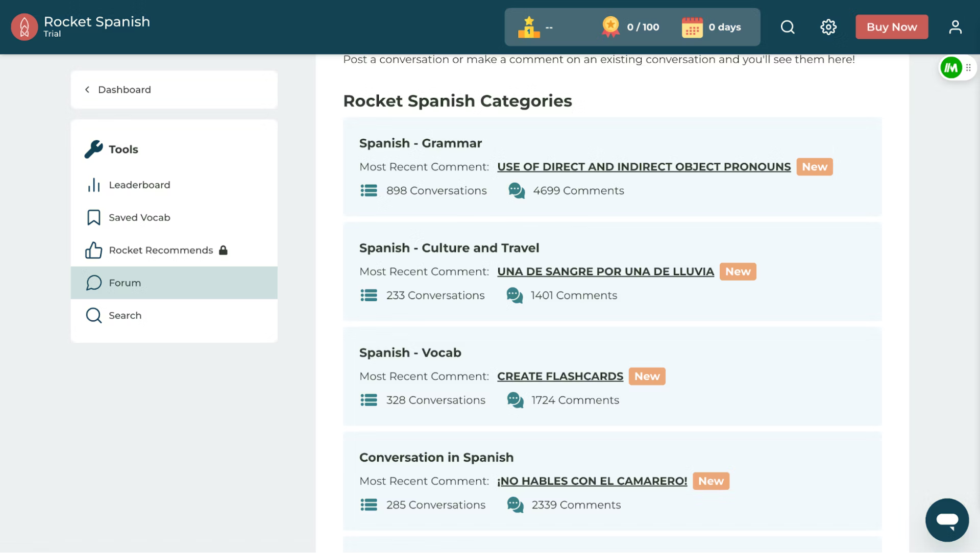Click Conversation in Spanish comments icon
Image resolution: width=980 pixels, height=553 pixels.
coord(515,505)
